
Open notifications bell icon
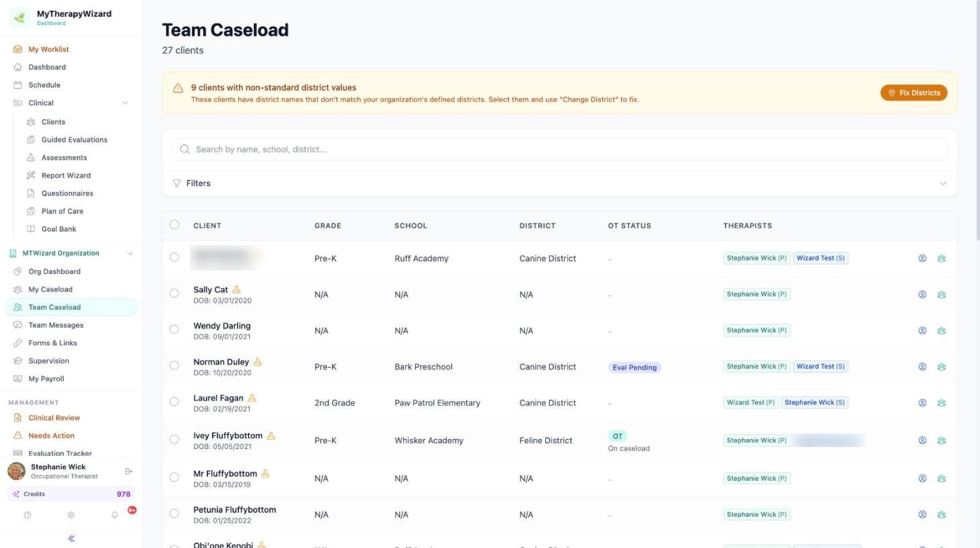(114, 515)
